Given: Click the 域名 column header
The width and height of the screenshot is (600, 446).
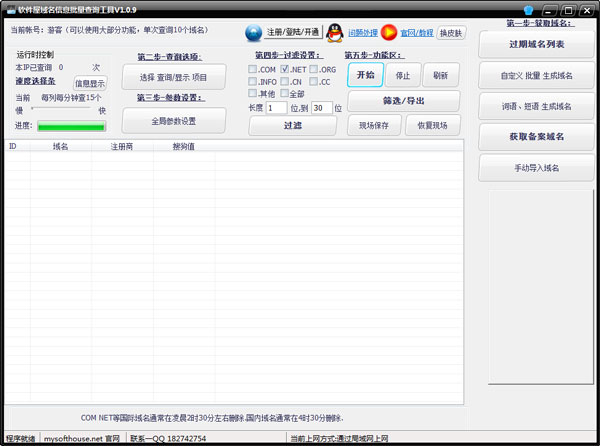Looking at the screenshot, I should tap(61, 146).
